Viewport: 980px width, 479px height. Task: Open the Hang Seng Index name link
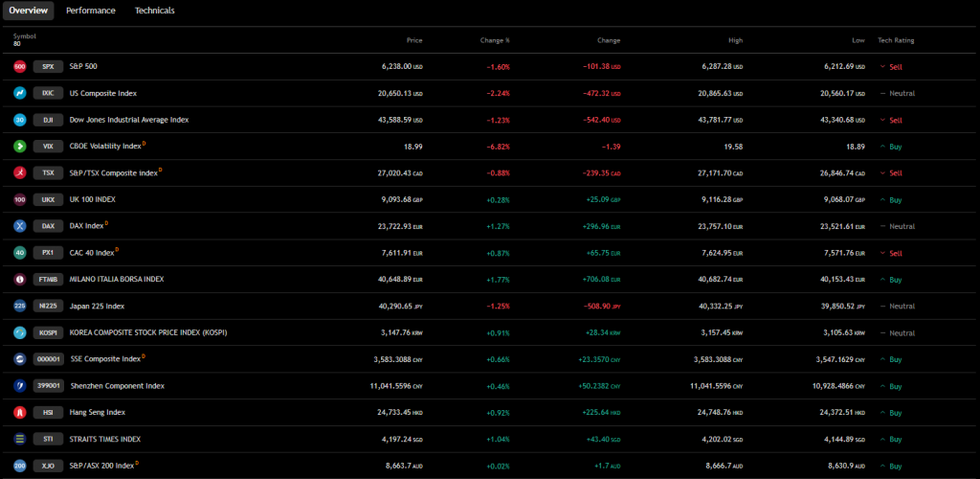tap(98, 413)
